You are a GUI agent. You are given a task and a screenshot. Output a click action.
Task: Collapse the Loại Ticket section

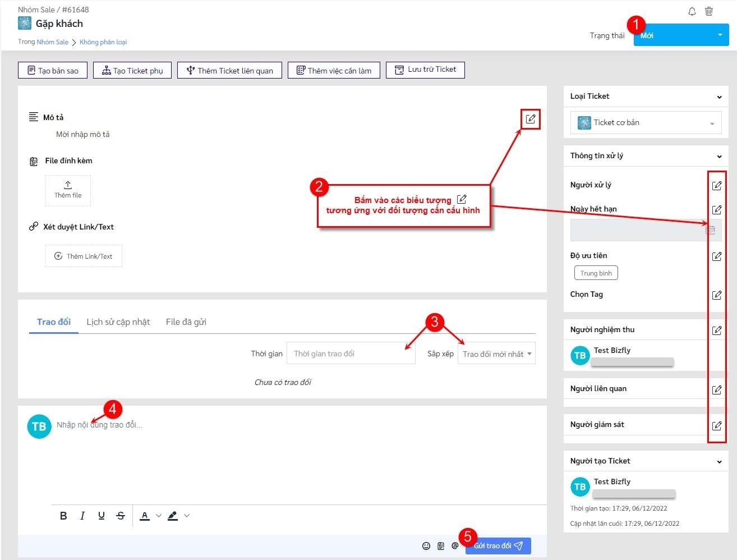[x=719, y=97]
